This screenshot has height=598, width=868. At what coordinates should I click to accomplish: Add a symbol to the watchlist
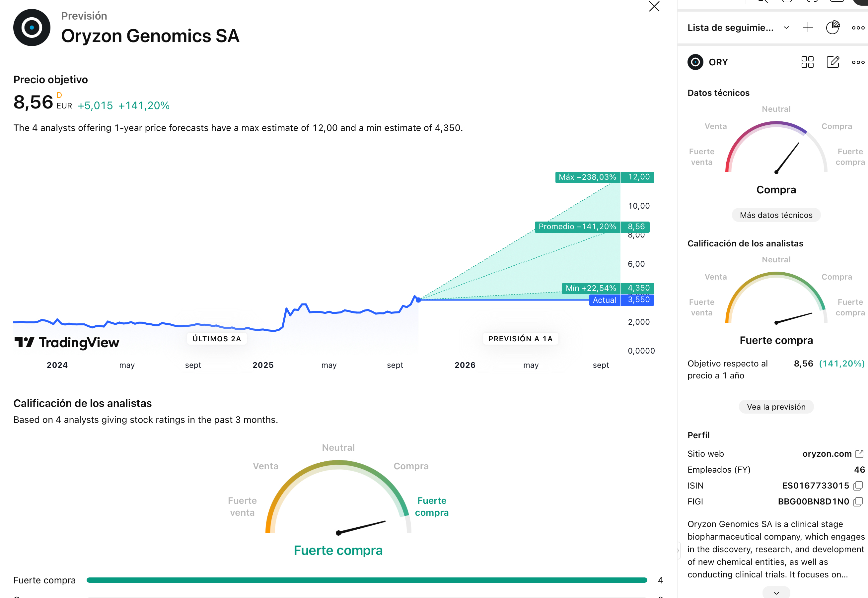coord(808,27)
